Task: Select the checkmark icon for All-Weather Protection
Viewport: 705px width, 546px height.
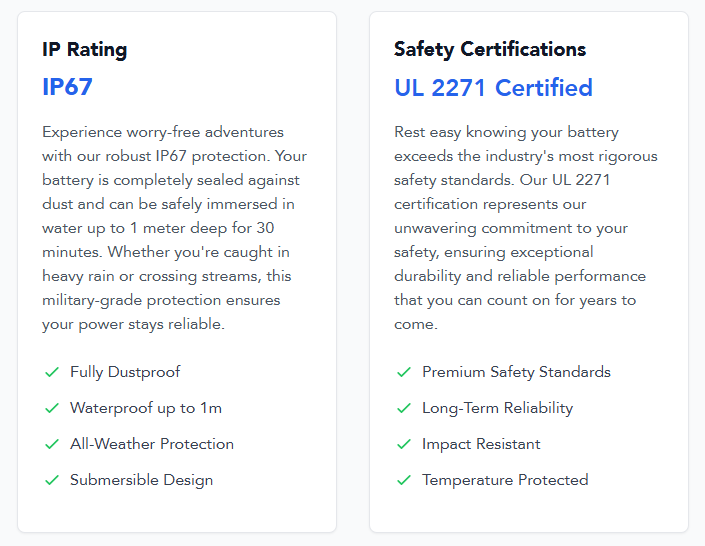Action: tap(52, 444)
